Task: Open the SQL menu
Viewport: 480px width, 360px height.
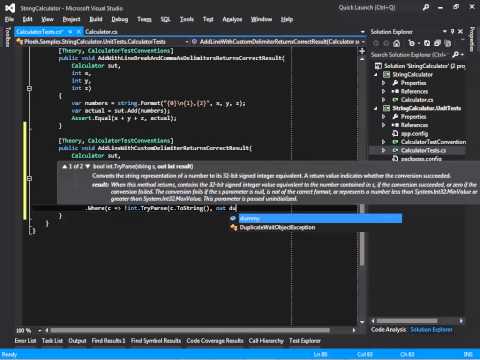Action: pyautogui.click(x=165, y=19)
